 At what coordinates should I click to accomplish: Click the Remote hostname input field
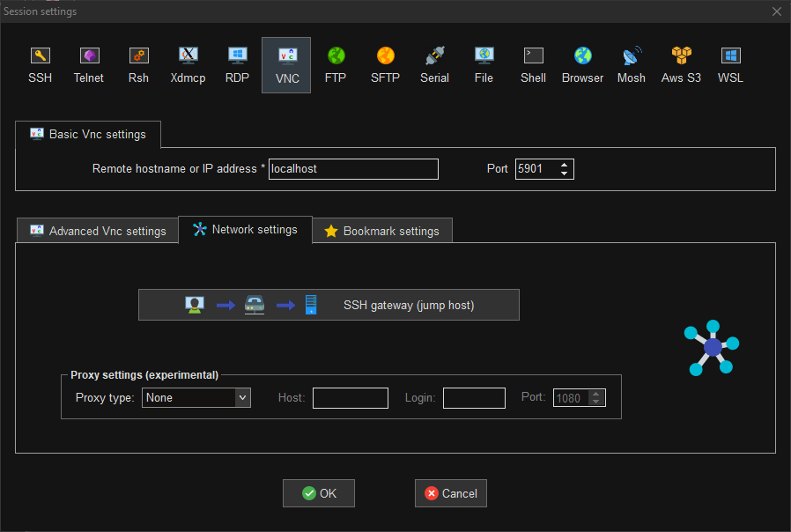(353, 169)
